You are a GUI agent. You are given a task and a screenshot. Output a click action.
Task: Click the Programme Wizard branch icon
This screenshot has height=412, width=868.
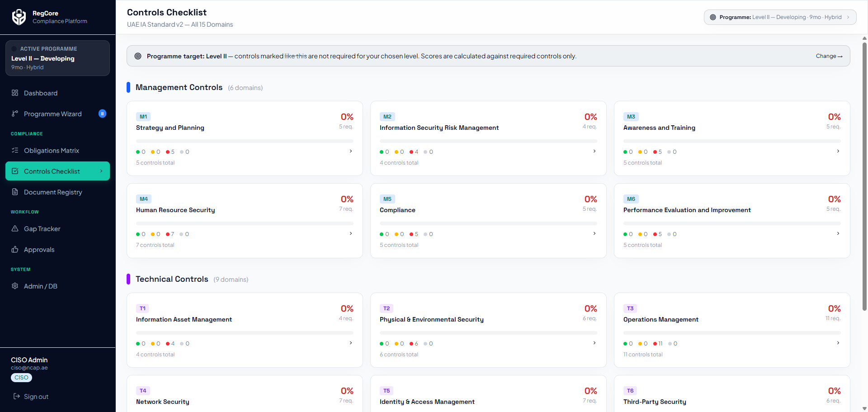[15, 114]
